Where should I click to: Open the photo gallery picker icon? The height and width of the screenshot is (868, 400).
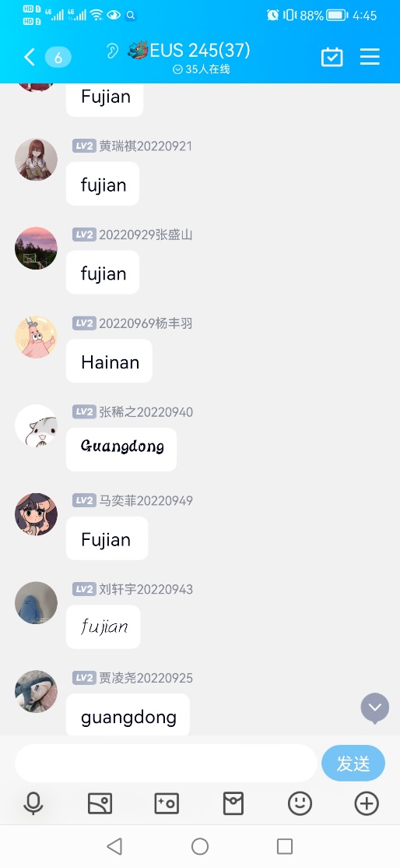point(100,803)
